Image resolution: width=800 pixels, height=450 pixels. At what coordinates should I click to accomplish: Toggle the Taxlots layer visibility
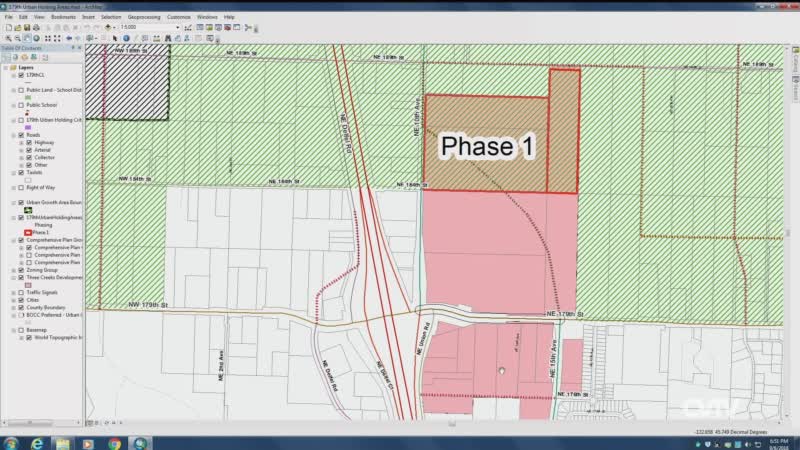point(21,172)
